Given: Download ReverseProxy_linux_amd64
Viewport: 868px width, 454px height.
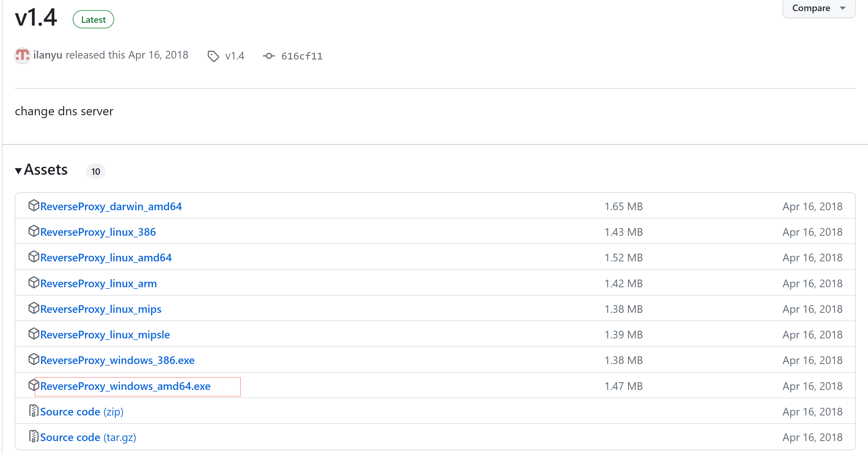Looking at the screenshot, I should [106, 257].
